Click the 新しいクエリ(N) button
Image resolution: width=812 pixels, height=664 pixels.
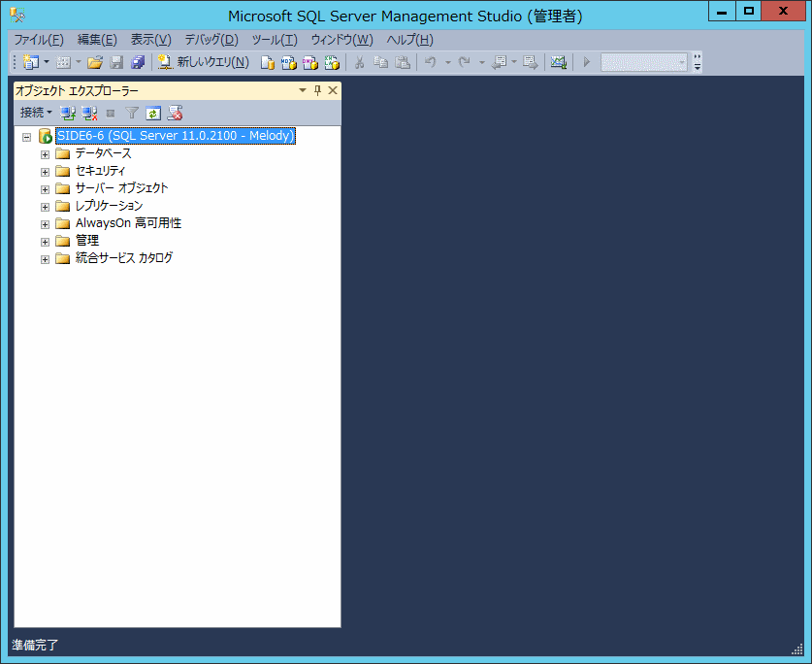(204, 62)
